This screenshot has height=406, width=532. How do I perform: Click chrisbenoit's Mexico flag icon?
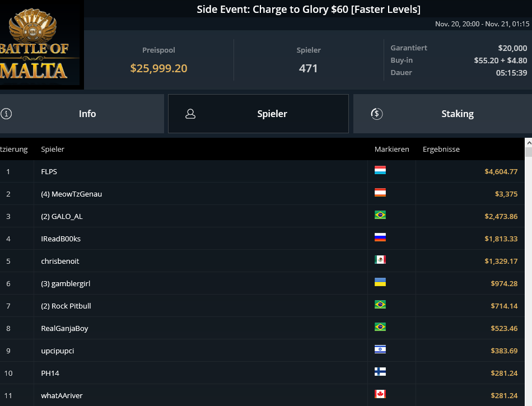[x=380, y=260]
